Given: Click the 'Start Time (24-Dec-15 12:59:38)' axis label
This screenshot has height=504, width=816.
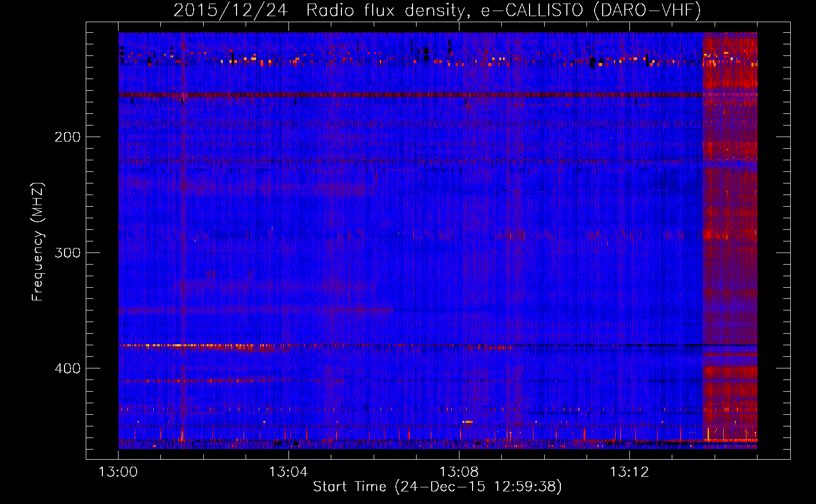Looking at the screenshot, I should coord(437,487).
